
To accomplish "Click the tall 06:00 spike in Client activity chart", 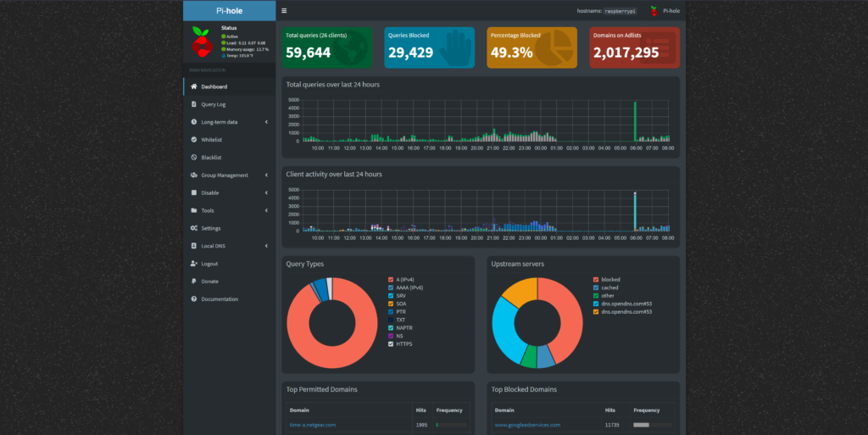I will point(635,211).
